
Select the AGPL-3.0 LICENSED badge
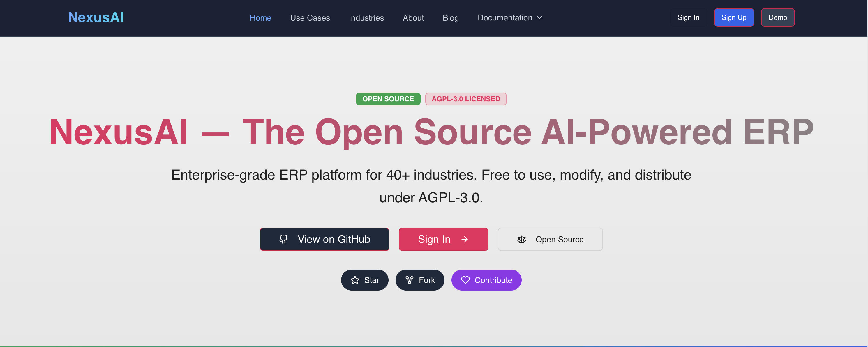click(x=466, y=99)
